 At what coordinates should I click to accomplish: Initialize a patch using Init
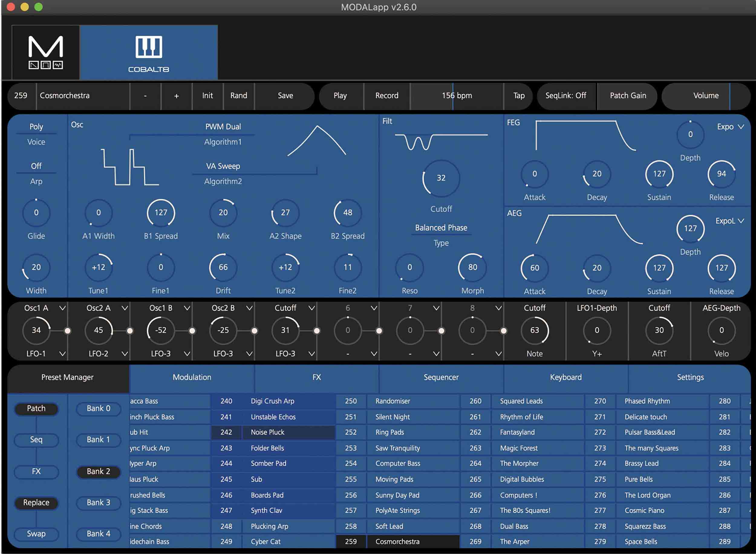click(x=207, y=96)
